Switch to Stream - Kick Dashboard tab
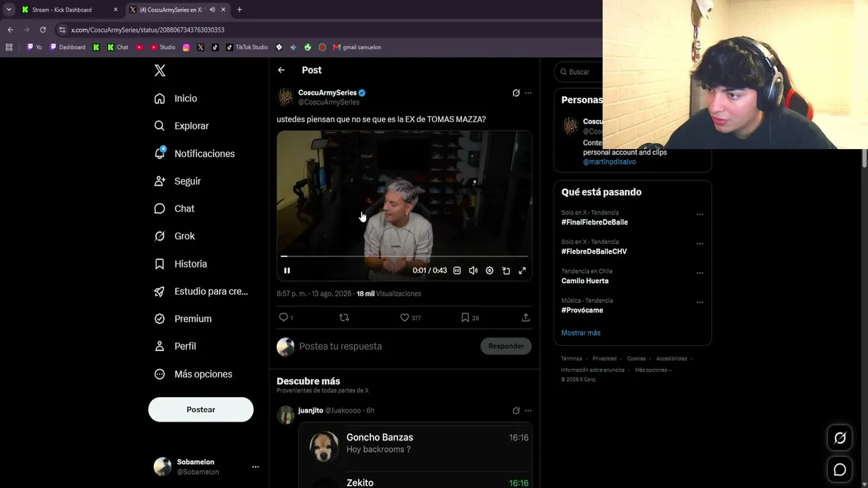 (62, 9)
